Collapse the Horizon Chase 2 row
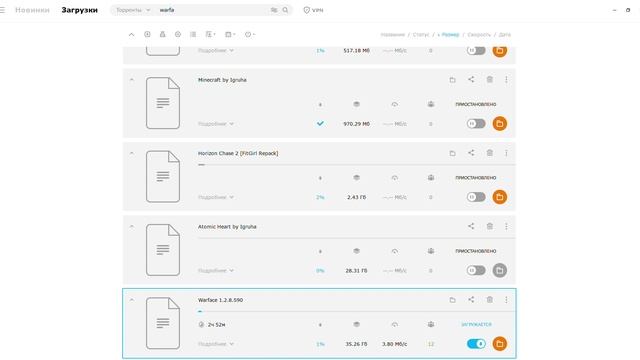640x360 pixels. pyautogui.click(x=131, y=153)
